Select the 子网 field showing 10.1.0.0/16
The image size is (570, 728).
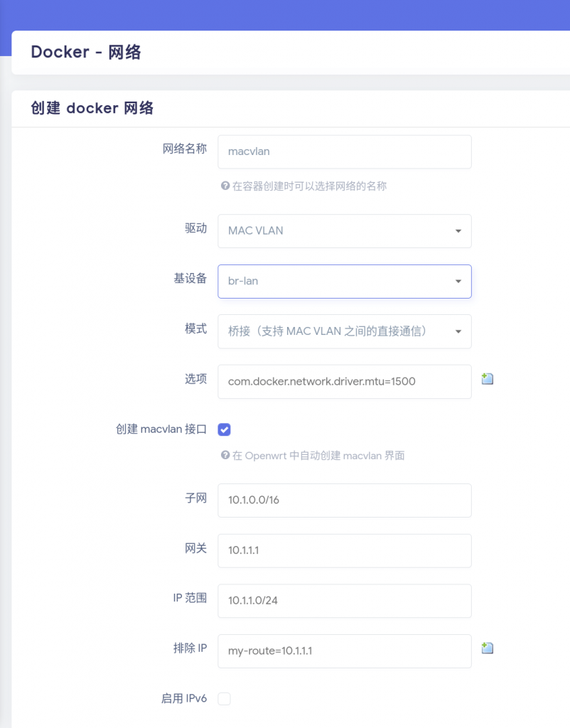pos(344,500)
